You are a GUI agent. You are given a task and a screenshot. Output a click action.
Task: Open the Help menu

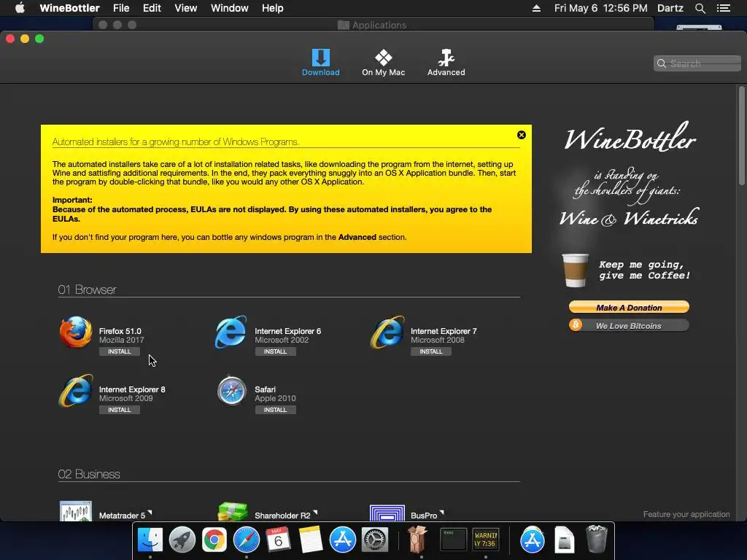(x=273, y=8)
